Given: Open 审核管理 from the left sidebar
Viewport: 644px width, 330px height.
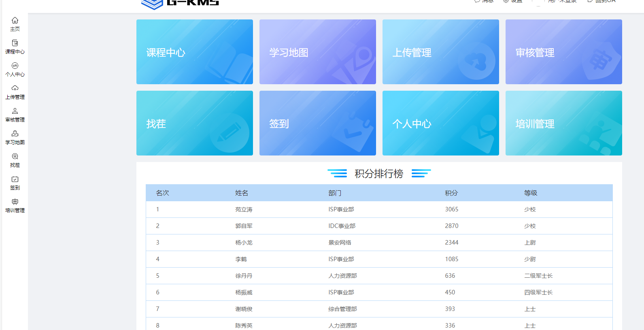Looking at the screenshot, I should (15, 115).
